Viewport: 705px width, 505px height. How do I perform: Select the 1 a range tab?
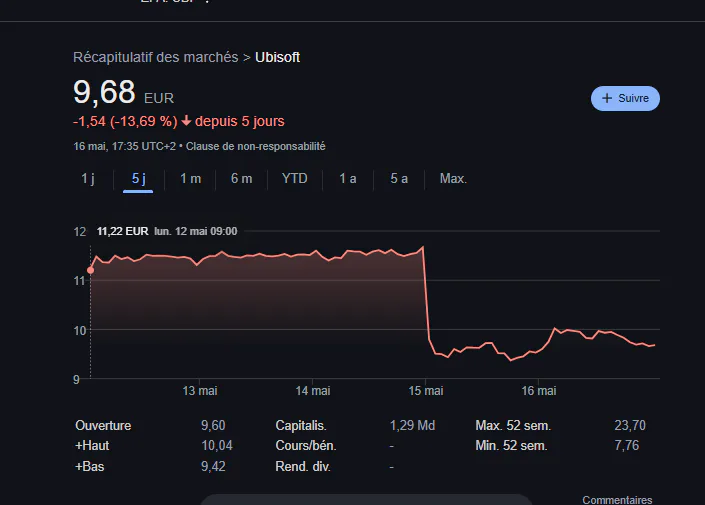click(x=348, y=179)
